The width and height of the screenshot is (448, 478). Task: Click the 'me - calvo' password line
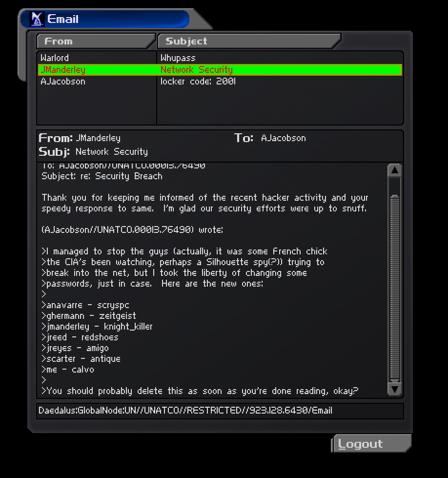(68, 370)
